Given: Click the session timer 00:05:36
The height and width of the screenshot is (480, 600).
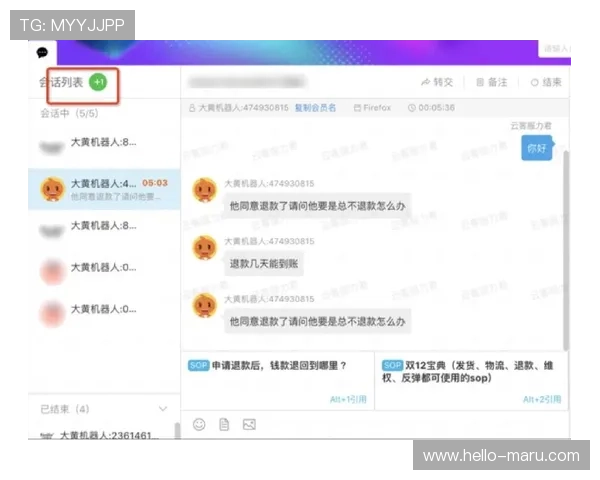Looking at the screenshot, I should (x=432, y=108).
